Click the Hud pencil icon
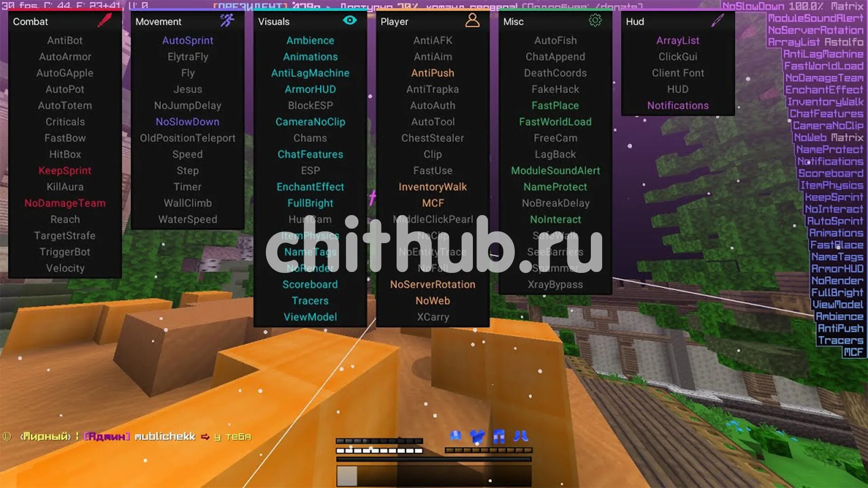This screenshot has width=868, height=488. [718, 21]
